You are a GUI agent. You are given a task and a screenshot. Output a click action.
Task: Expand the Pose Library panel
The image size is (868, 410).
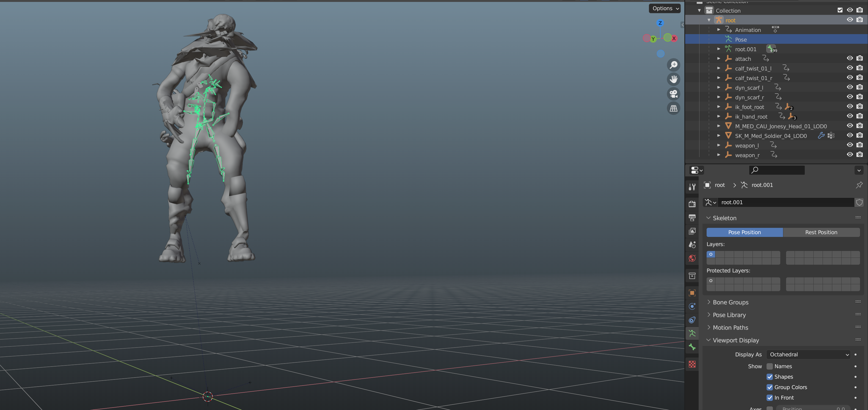[729, 315]
